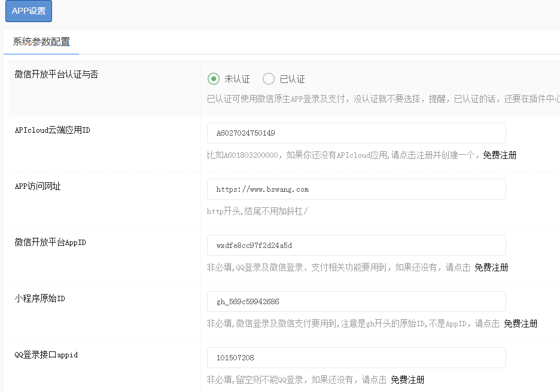
Task: Click the 小程序原始ID row label
Action: point(39,299)
